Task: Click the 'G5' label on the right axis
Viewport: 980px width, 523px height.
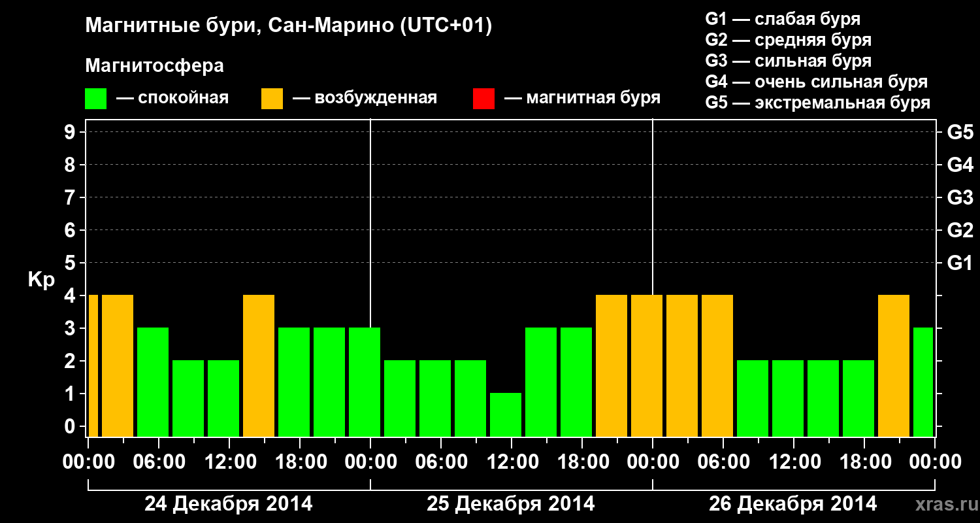Action: pos(960,132)
